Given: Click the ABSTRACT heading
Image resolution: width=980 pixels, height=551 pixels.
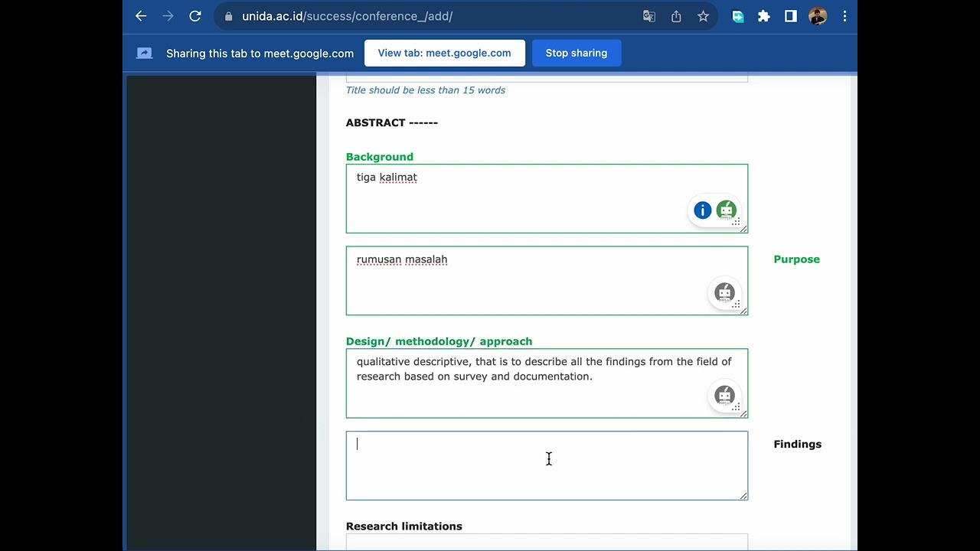Looking at the screenshot, I should [392, 122].
